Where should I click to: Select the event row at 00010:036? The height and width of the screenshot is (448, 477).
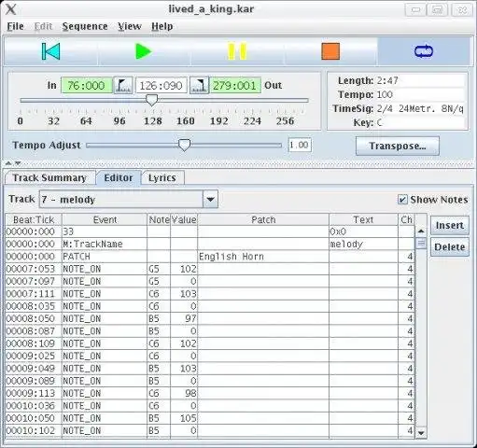210,406
